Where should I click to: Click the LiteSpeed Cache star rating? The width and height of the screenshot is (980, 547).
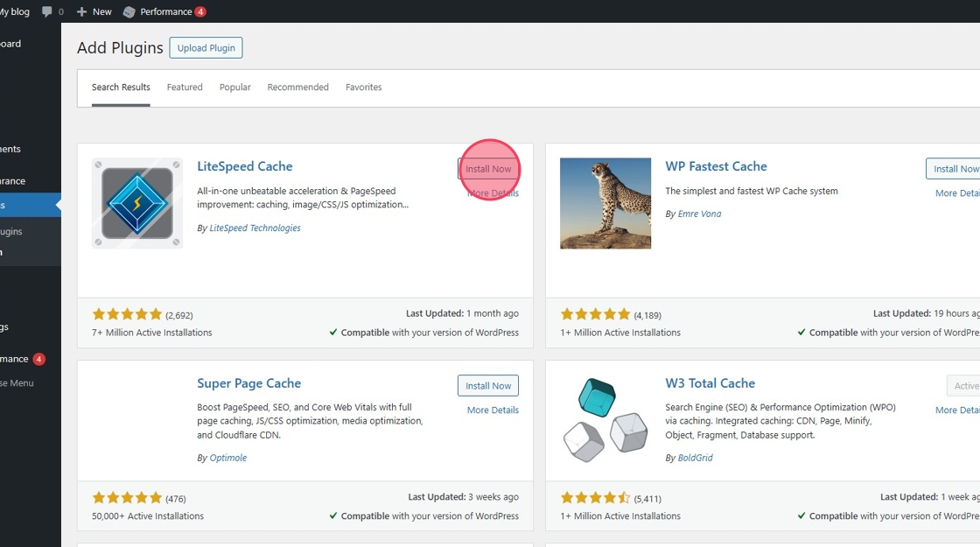127,314
